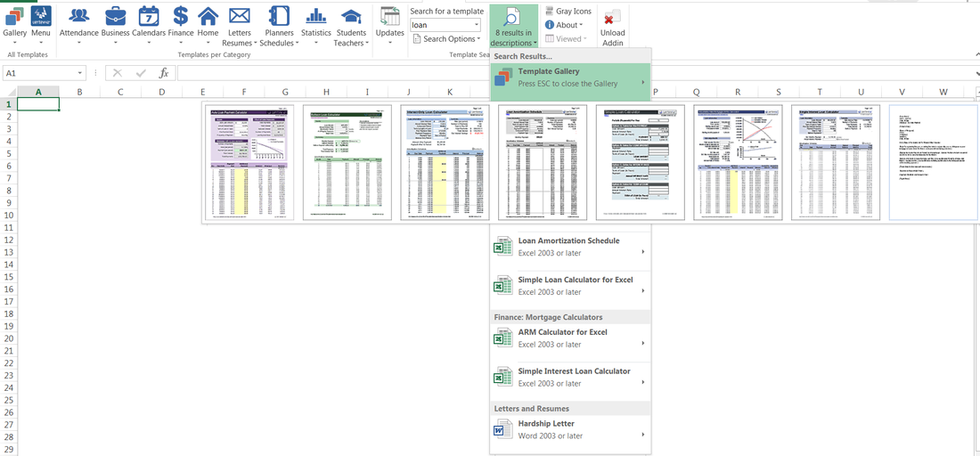Select column W header
This screenshot has height=456, width=980.
[x=943, y=92]
